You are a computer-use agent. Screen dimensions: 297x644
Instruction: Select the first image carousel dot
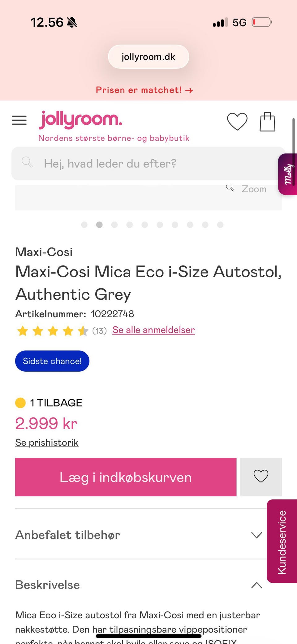[84, 225]
